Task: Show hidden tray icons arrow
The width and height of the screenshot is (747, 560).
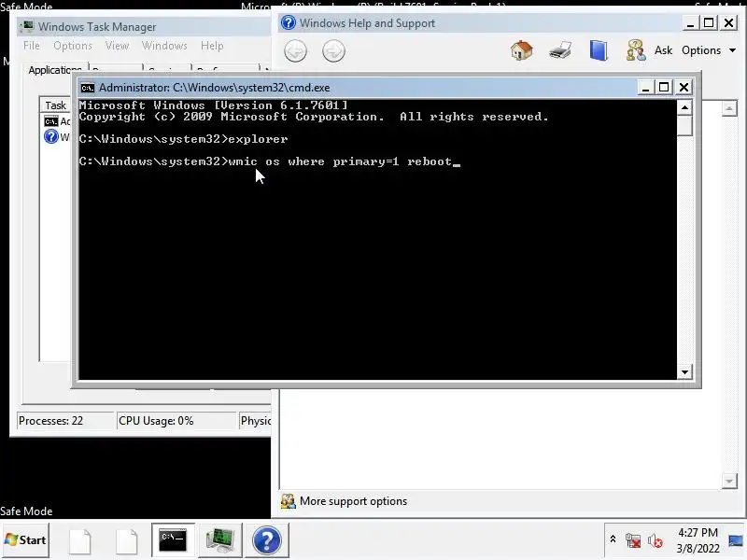Action: (x=613, y=539)
